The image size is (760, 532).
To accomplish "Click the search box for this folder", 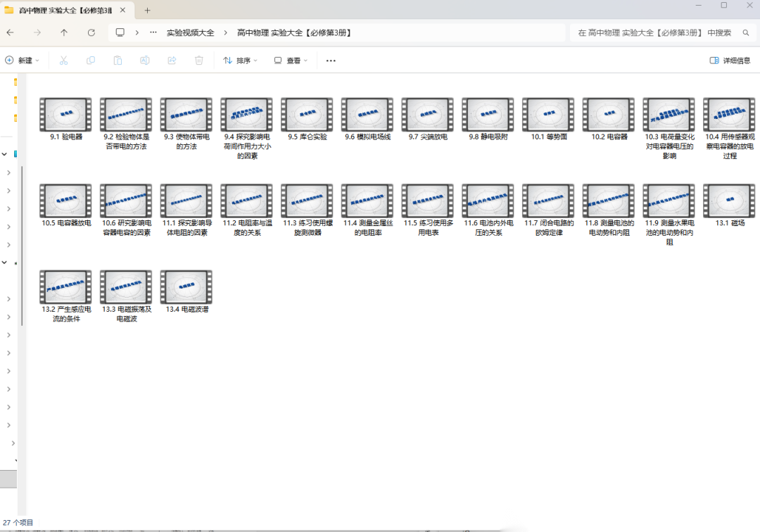I will coord(654,33).
